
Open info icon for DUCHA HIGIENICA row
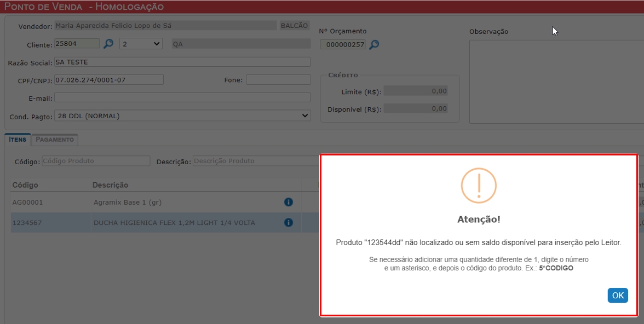288,223
